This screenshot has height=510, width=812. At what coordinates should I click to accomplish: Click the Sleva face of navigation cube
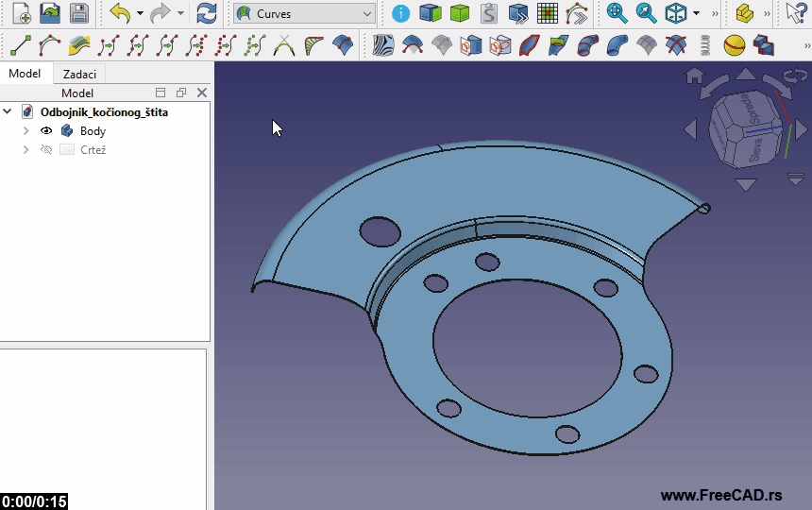(756, 147)
